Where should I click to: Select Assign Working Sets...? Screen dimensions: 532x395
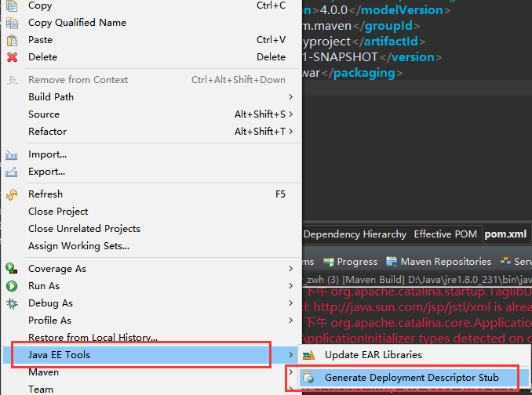[78, 246]
